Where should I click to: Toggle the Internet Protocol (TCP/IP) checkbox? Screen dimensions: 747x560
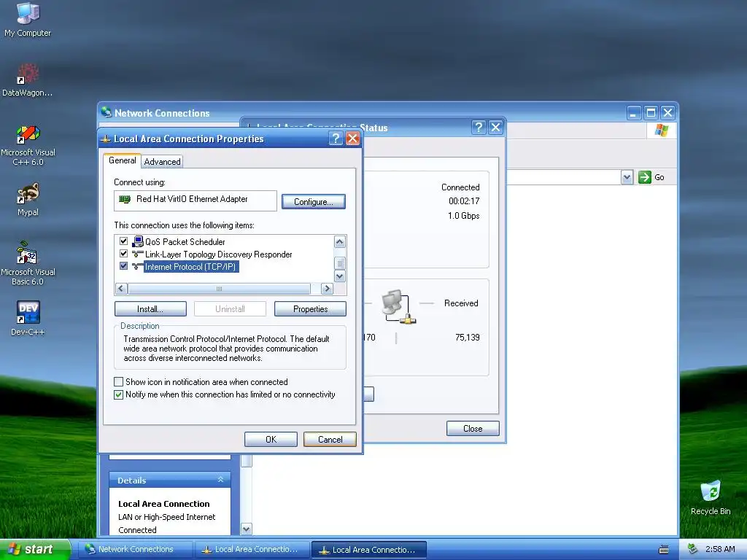pyautogui.click(x=123, y=265)
